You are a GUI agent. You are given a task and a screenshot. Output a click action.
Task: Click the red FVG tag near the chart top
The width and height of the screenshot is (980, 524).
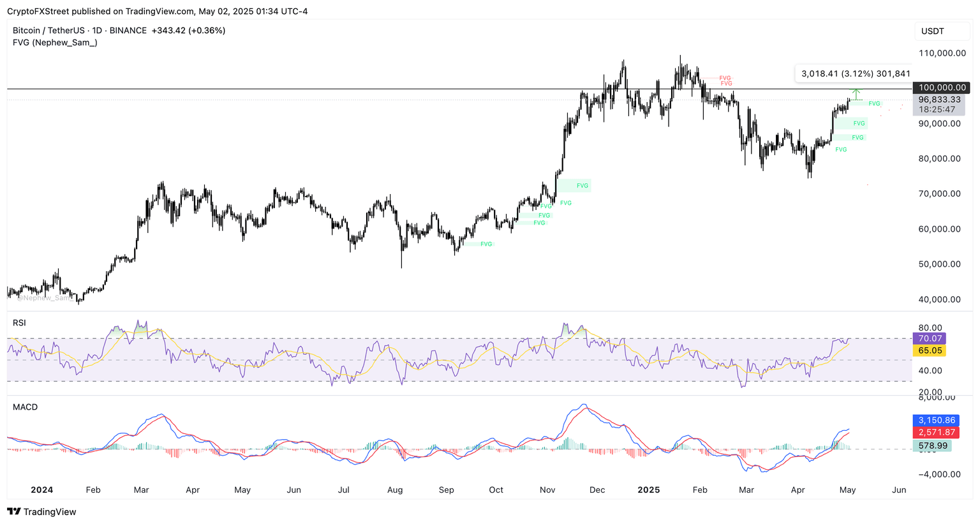click(725, 79)
